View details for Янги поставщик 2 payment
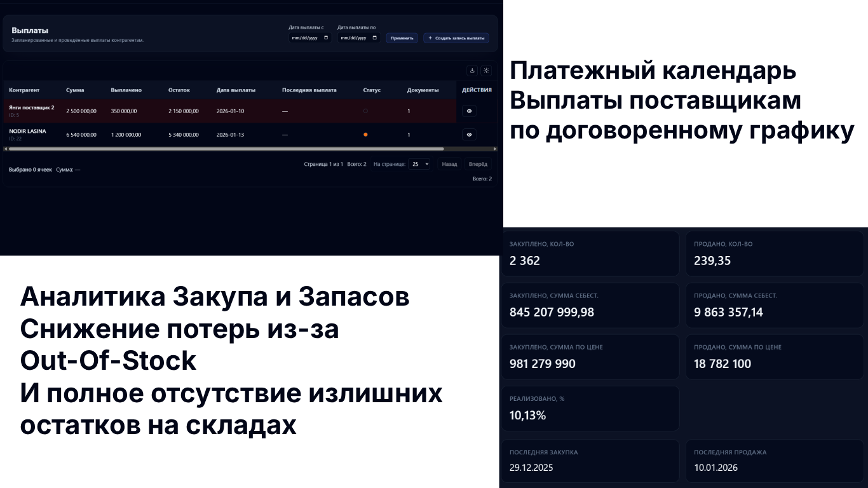868x488 pixels. click(x=469, y=111)
